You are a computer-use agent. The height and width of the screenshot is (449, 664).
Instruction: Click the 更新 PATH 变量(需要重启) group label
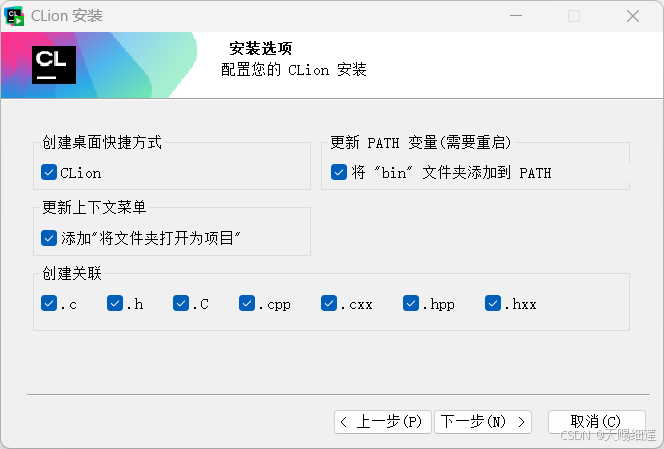point(421,142)
